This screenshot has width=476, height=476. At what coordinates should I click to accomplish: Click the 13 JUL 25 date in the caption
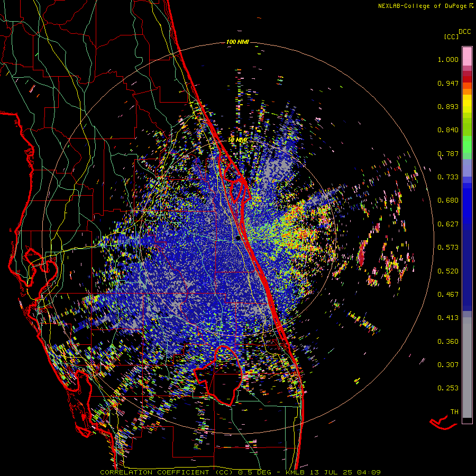pyautogui.click(x=331, y=472)
